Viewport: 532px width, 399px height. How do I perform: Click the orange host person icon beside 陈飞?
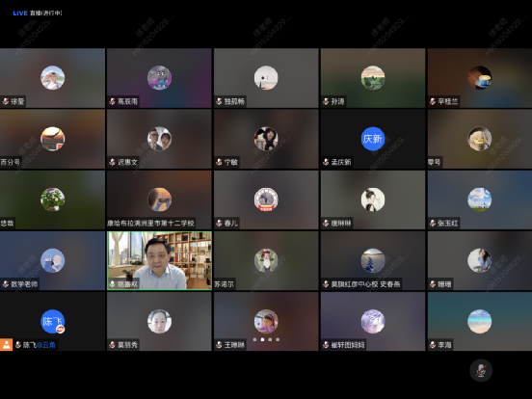click(6, 345)
